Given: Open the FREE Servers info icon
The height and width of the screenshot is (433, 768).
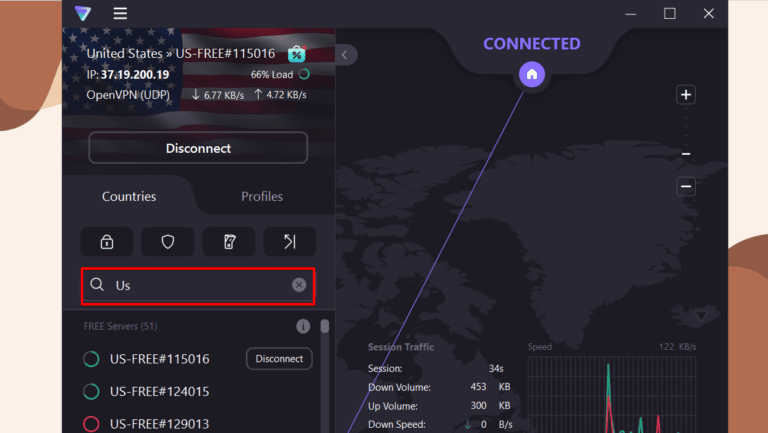Looking at the screenshot, I should [x=303, y=326].
